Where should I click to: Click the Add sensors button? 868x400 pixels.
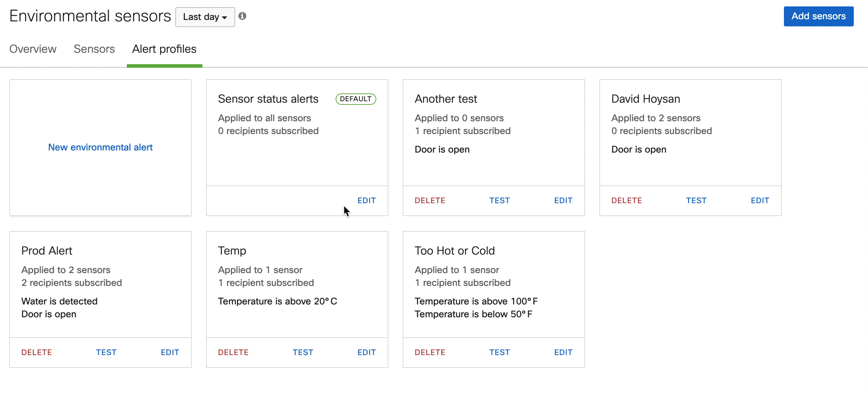tap(818, 16)
